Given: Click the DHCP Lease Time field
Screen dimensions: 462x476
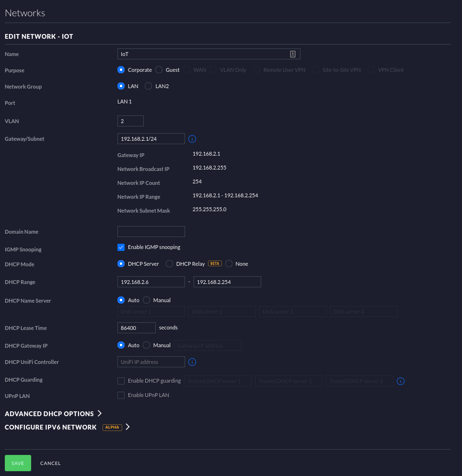Looking at the screenshot, I should click(x=137, y=328).
